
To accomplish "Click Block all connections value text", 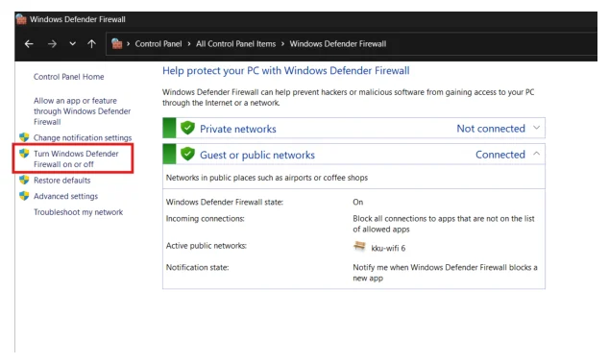I will click(444, 224).
